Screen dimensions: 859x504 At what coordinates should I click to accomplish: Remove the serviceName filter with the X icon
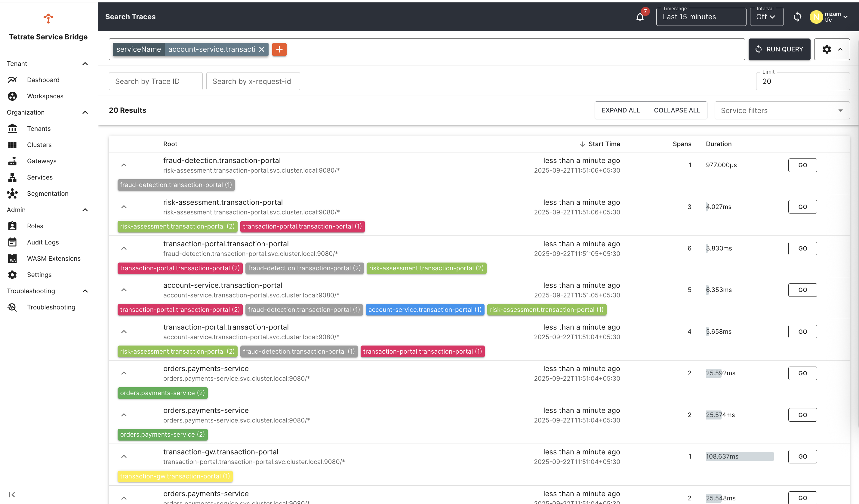(x=261, y=49)
